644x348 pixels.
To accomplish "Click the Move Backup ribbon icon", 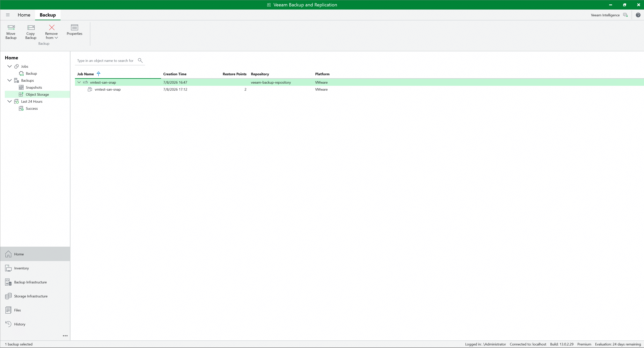I will (11, 27).
